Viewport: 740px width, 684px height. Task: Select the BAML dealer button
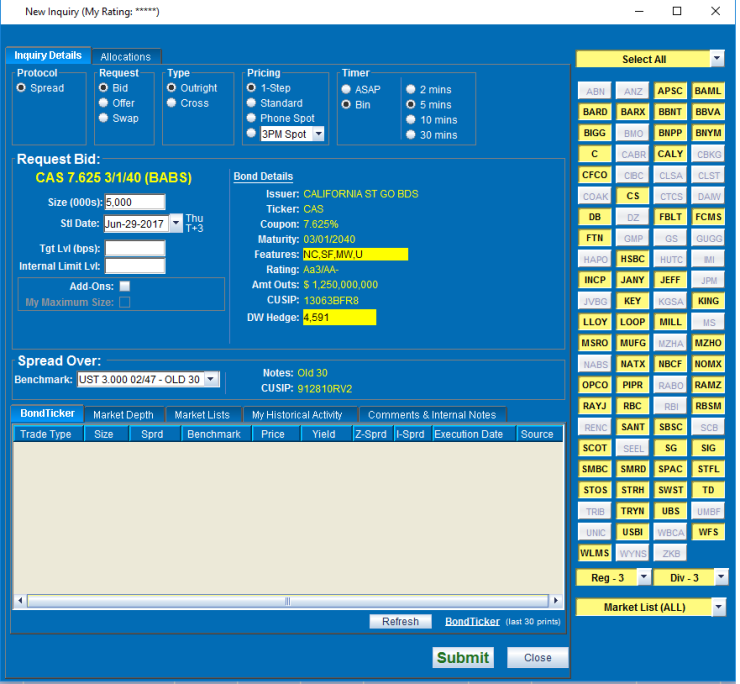(x=708, y=91)
